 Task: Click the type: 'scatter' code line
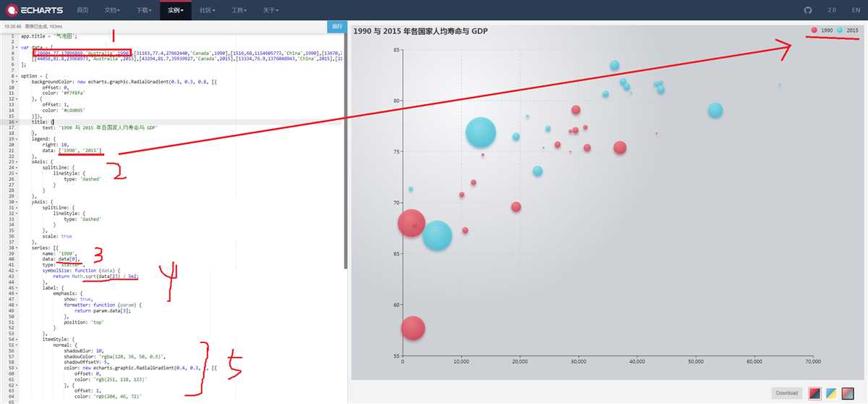(x=63, y=265)
